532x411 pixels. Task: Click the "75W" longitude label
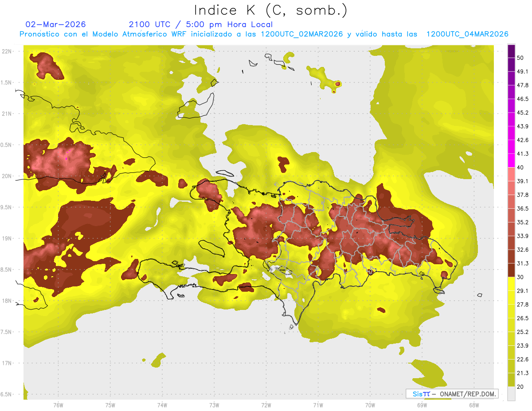pos(110,406)
